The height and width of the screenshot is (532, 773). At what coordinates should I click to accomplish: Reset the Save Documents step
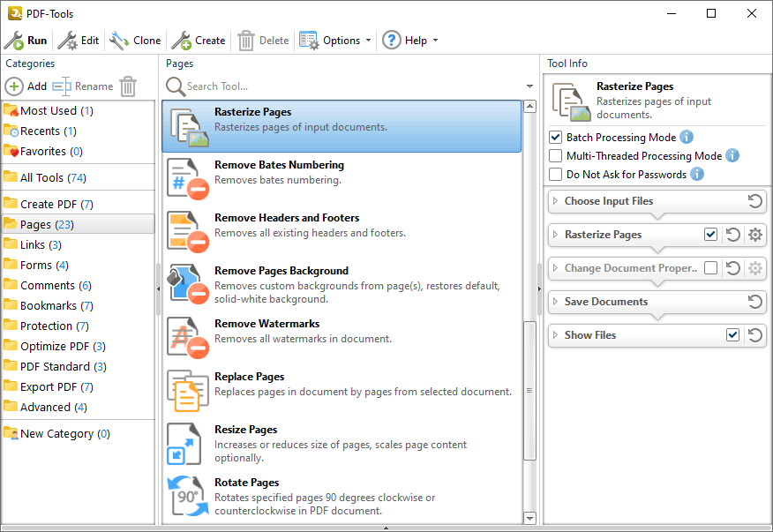point(754,302)
